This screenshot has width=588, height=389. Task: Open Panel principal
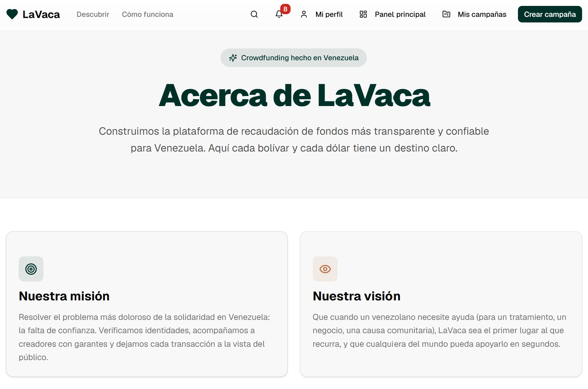click(400, 14)
